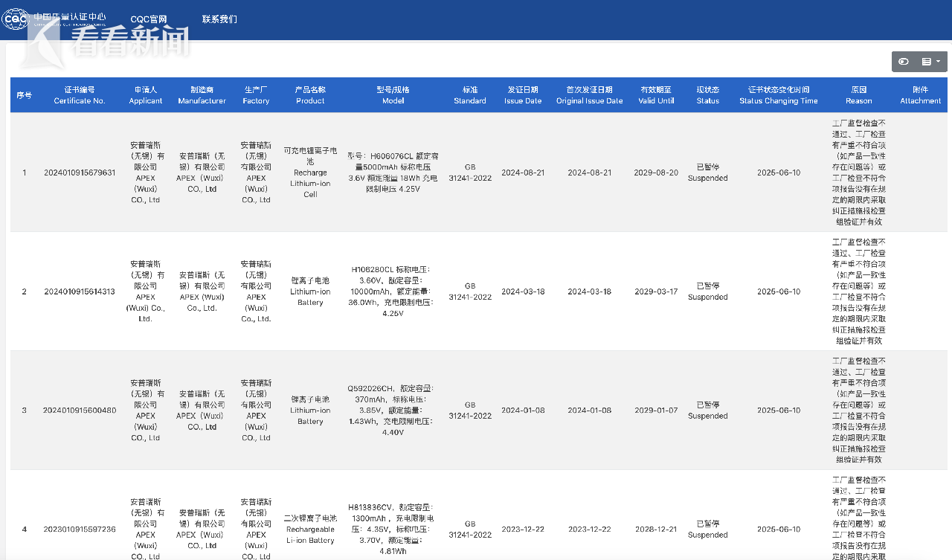Click the Factory cell of row 1
952x560 pixels.
[256, 173]
